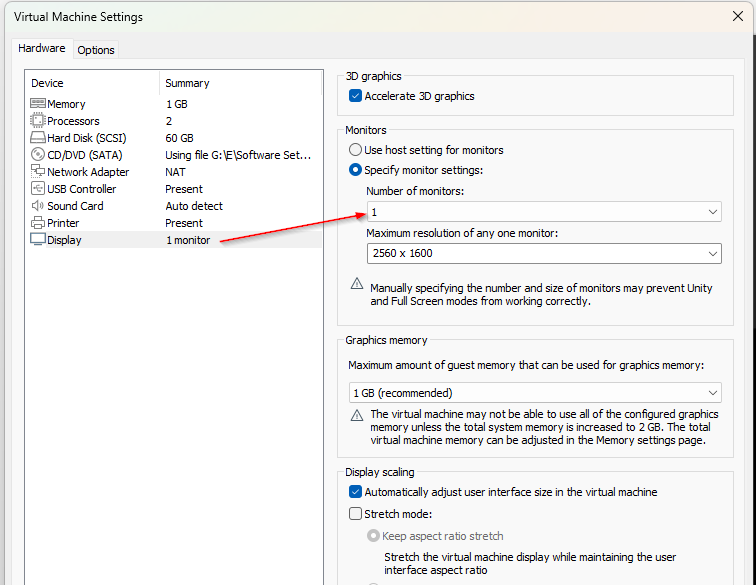Click the Sound Card speaker icon
756x585 pixels.
pyautogui.click(x=38, y=206)
